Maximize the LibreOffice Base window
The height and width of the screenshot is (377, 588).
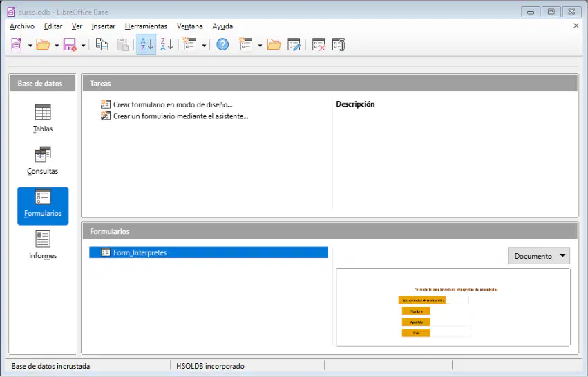[551, 12]
